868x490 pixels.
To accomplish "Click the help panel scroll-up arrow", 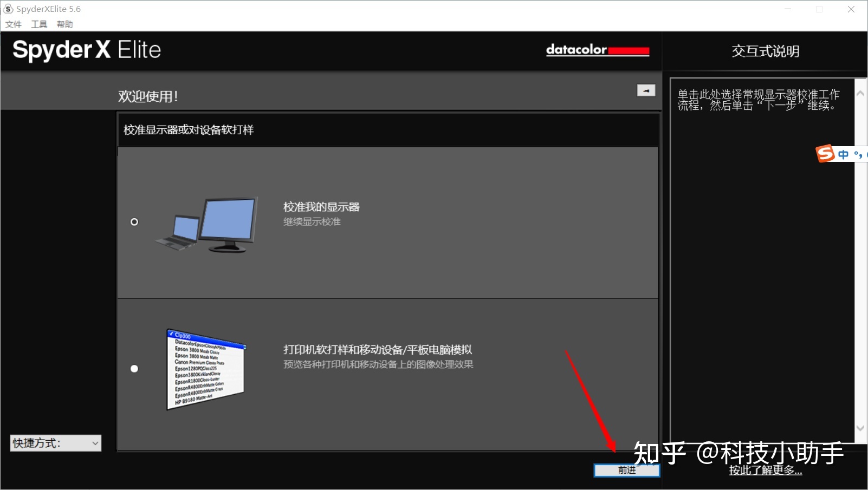I will click(860, 93).
